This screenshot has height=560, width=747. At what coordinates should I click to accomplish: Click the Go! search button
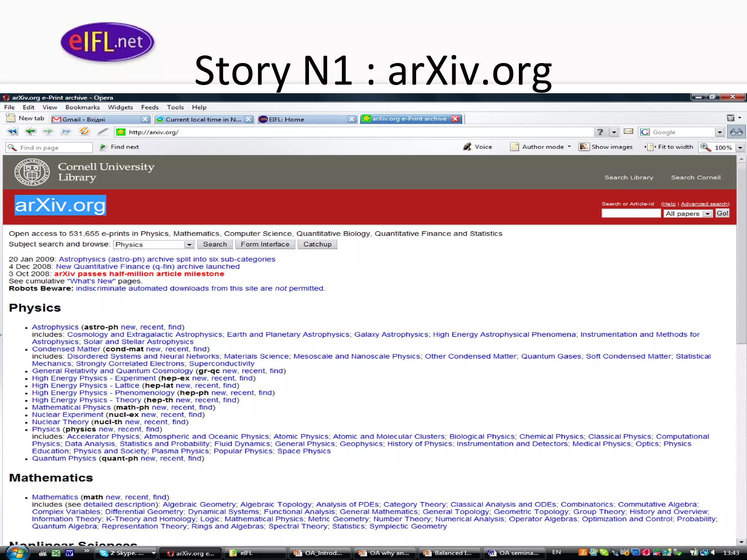(x=722, y=213)
